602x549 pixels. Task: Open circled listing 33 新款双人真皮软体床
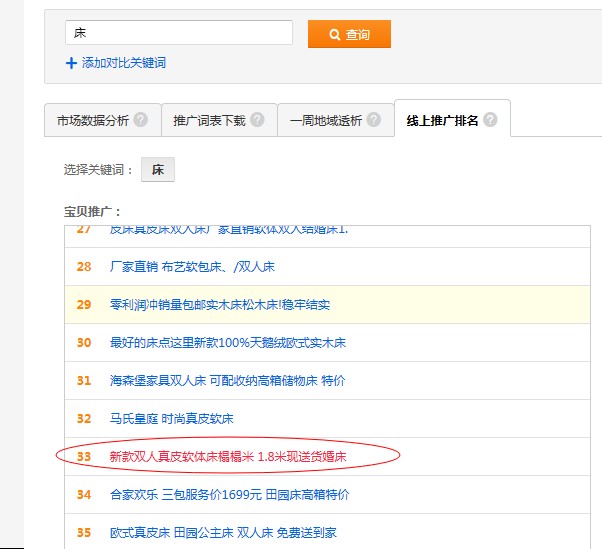[231, 456]
